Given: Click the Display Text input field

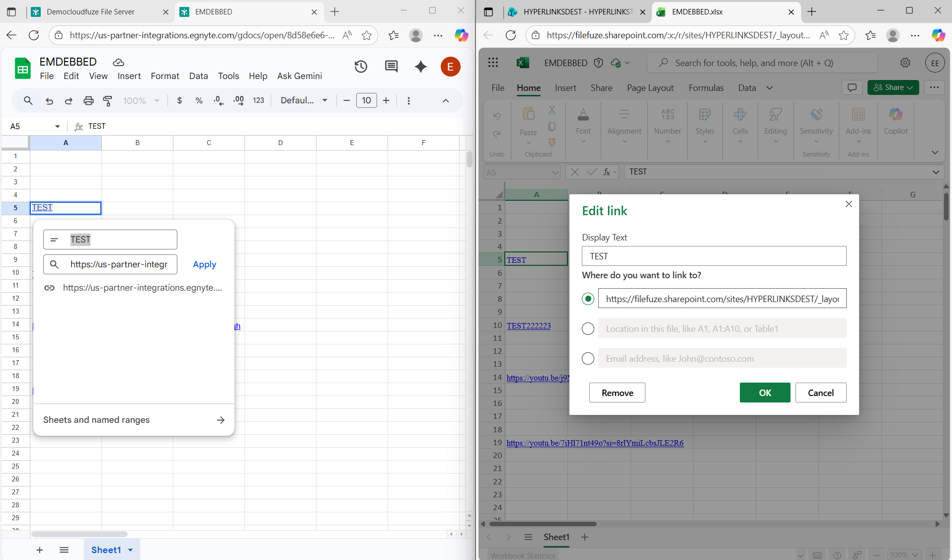Looking at the screenshot, I should [714, 256].
